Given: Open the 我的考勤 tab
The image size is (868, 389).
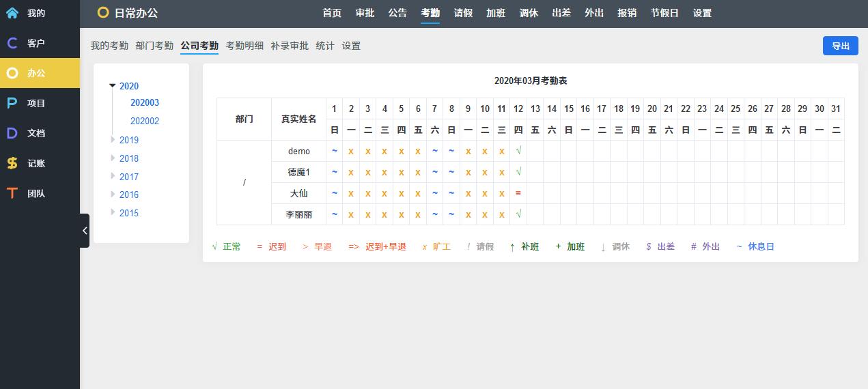Looking at the screenshot, I should tap(109, 46).
